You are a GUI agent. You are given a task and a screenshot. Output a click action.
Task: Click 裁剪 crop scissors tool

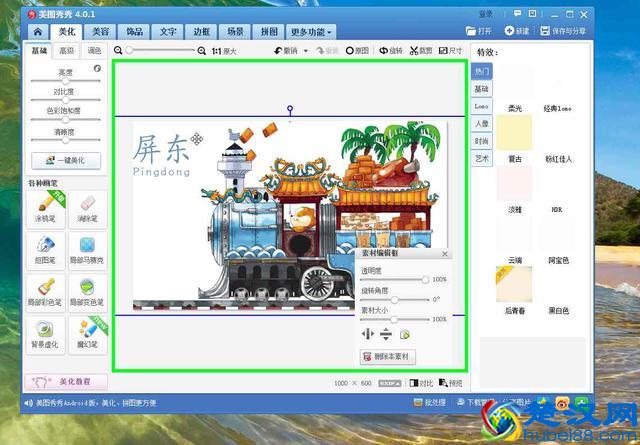421,51
